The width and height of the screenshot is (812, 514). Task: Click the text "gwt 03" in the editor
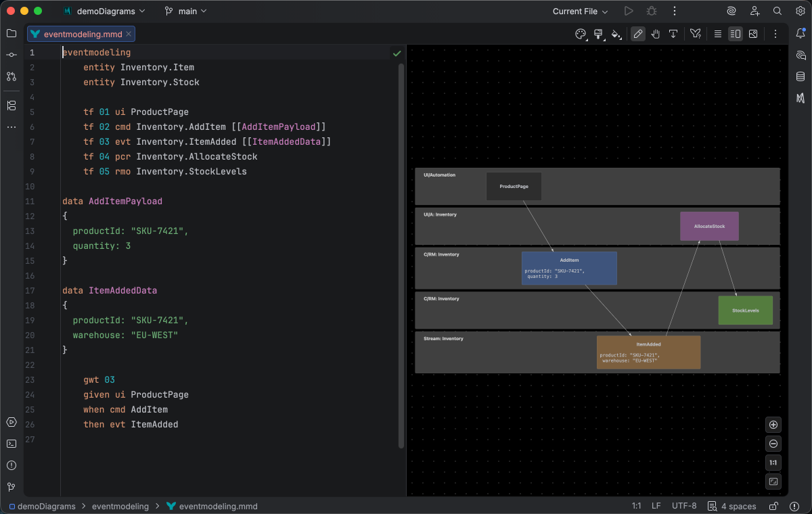(x=99, y=380)
